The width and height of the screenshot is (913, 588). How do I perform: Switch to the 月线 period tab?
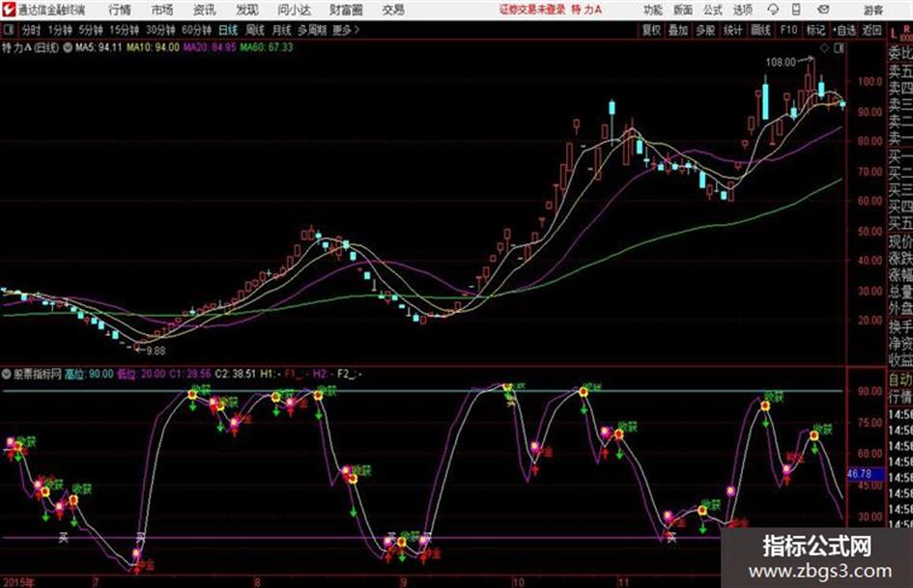[281, 30]
